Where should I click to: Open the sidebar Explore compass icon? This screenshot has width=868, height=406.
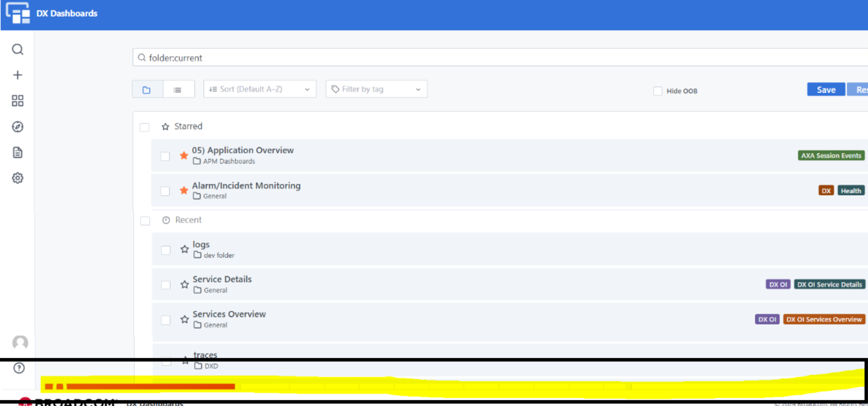click(18, 127)
